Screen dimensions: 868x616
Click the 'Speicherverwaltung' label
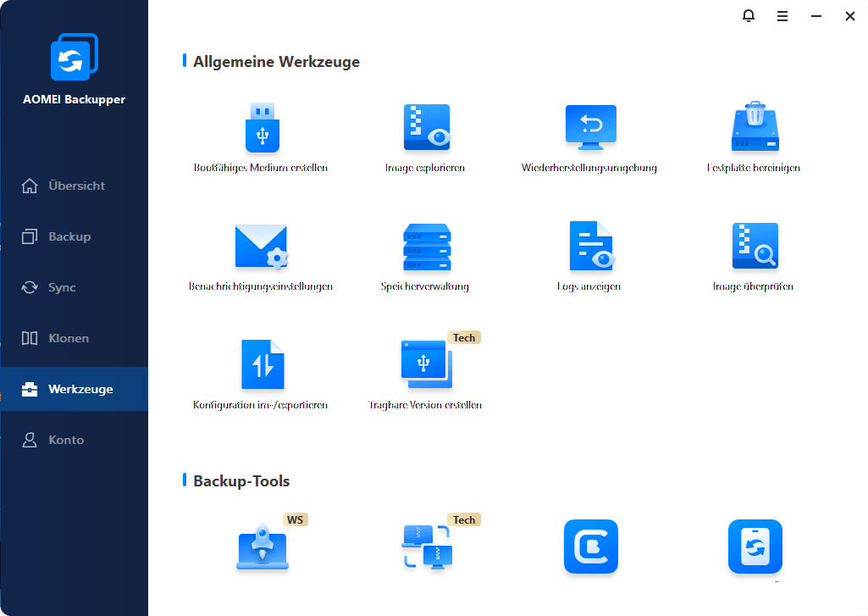(425, 286)
